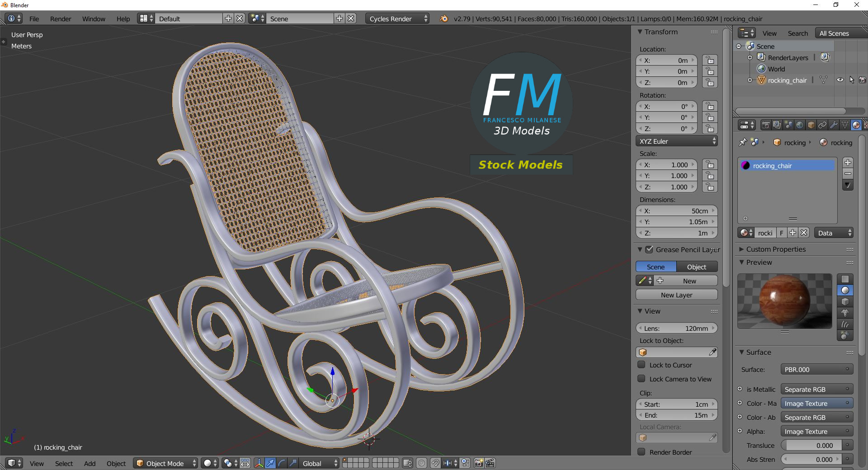Check the Lock Camera to View option

642,379
